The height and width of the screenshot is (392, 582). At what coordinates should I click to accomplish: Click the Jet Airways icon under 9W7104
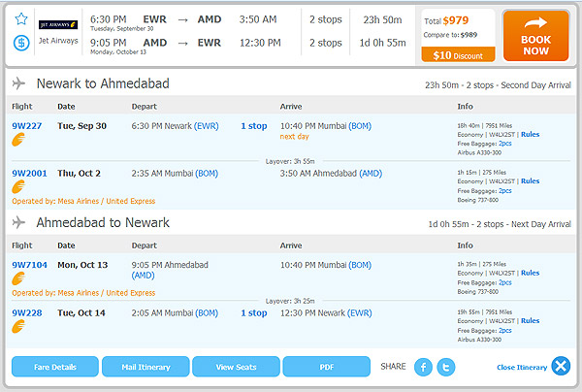pyautogui.click(x=18, y=278)
